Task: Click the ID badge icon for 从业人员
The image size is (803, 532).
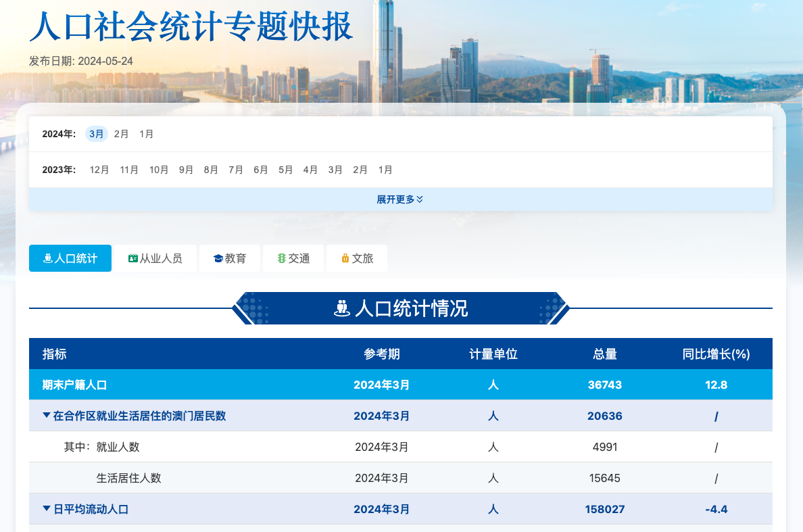Action: (132, 259)
